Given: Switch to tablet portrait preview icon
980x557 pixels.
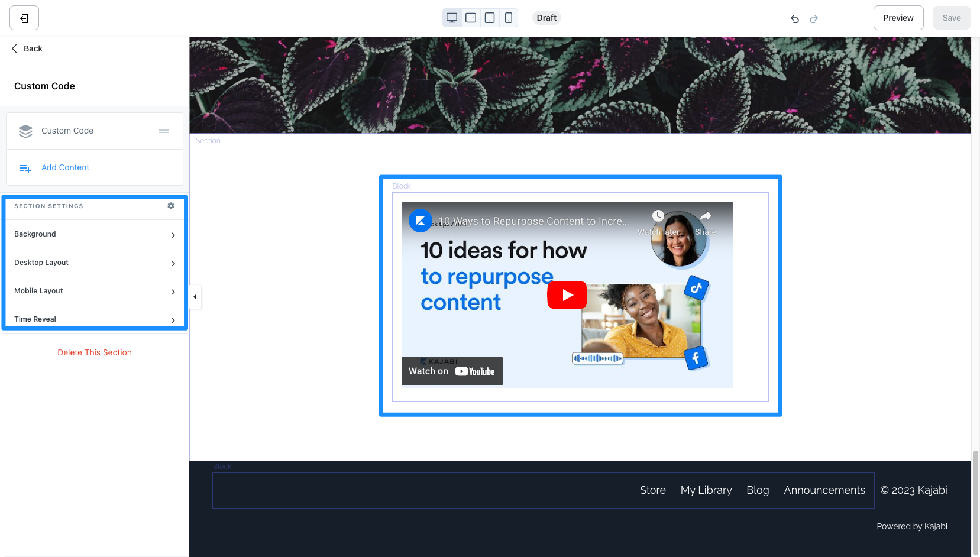Looking at the screenshot, I should point(490,18).
